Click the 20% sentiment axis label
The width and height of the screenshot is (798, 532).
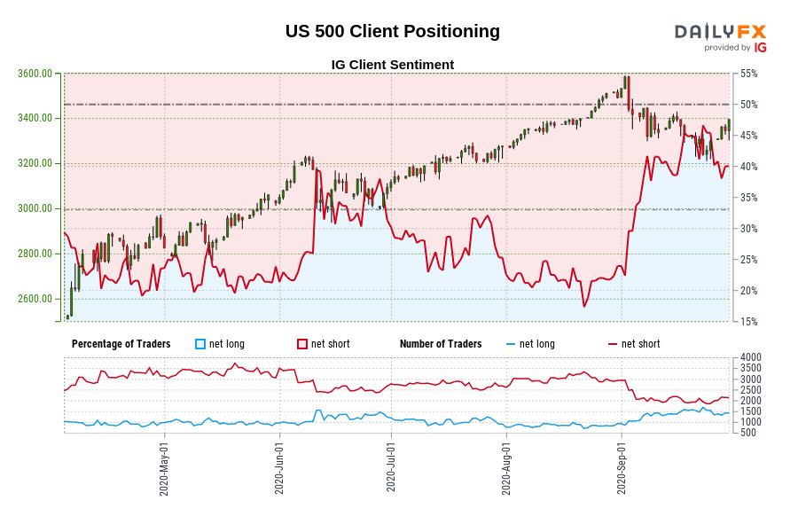pyautogui.click(x=748, y=291)
